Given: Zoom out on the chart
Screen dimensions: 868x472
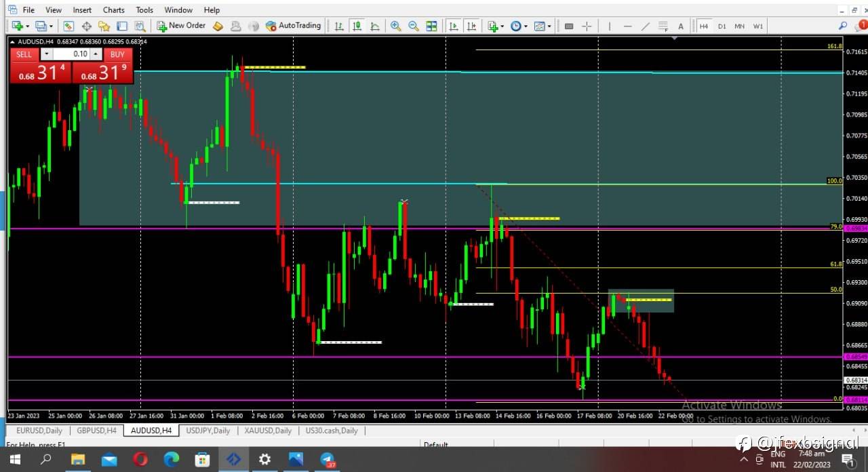Looking at the screenshot, I should pyautogui.click(x=413, y=26).
